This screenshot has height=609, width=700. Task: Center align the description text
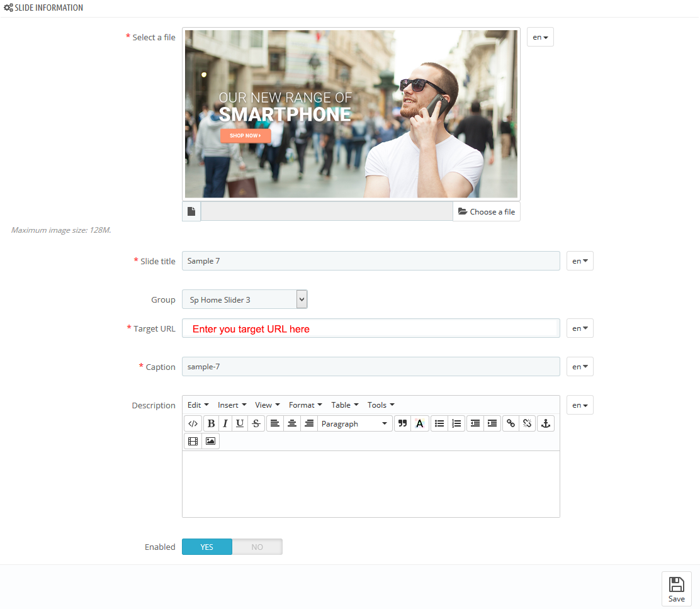coord(292,424)
